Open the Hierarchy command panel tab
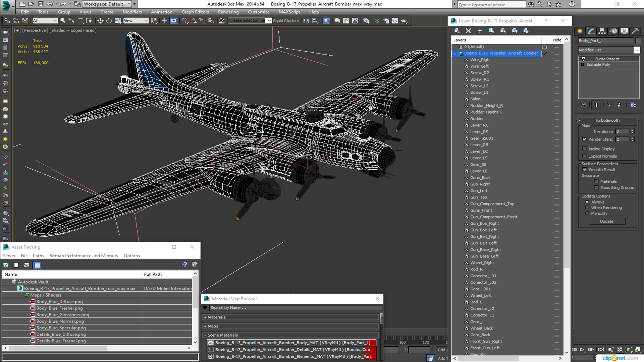644x362 pixels. point(602,31)
